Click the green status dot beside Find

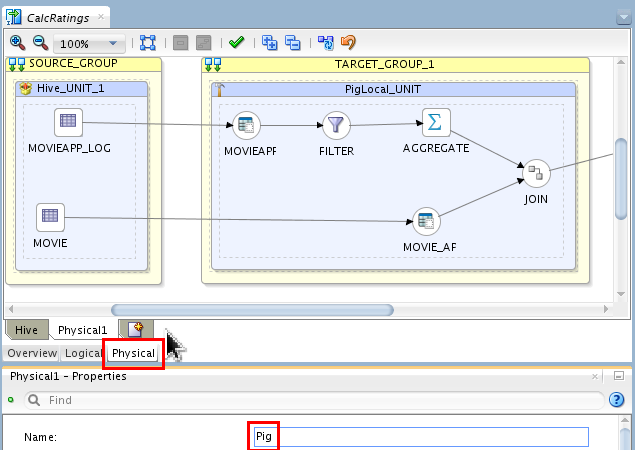11,400
